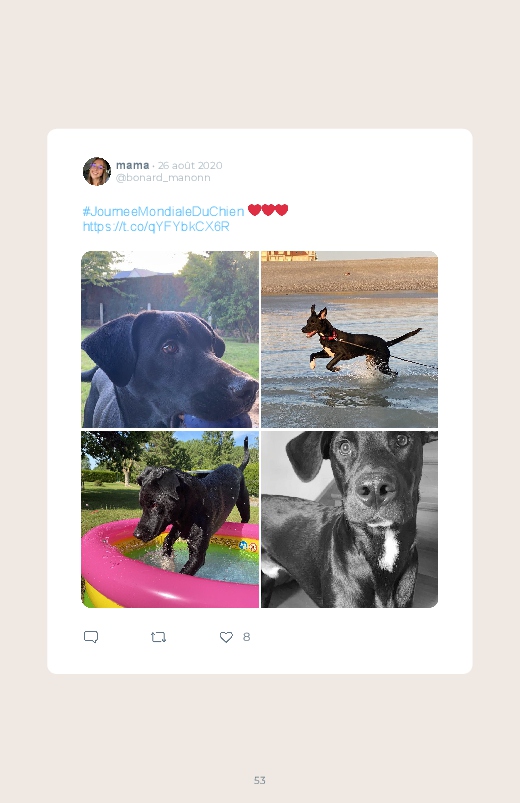Click the display name mama

click(132, 165)
